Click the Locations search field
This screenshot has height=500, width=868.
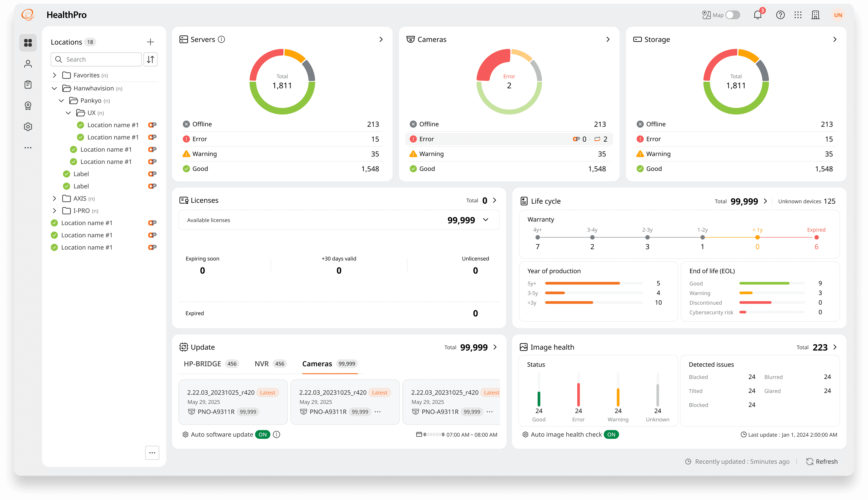pyautogui.click(x=96, y=59)
